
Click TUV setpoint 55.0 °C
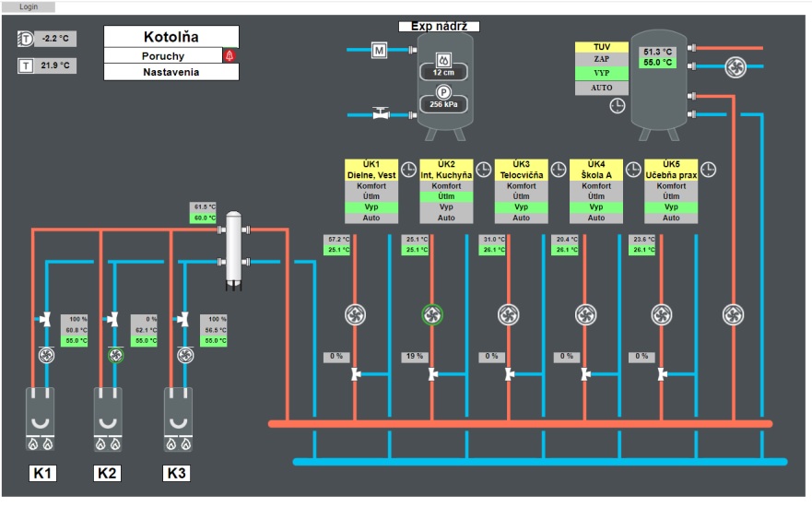tap(658, 63)
